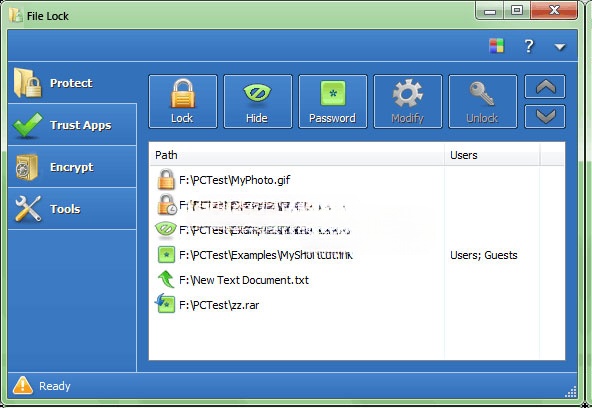Click the padlock icon beside MyPhoto.gif
Screen dimensions: 592x408
pos(166,179)
